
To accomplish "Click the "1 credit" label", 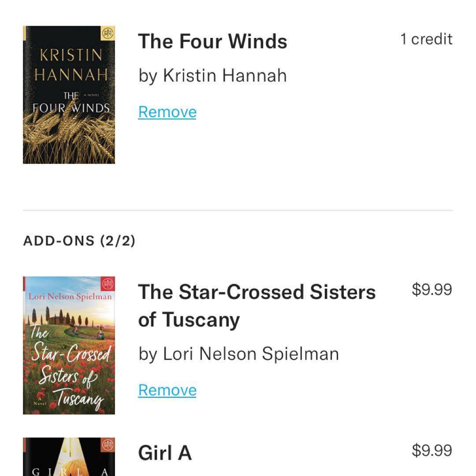I will pyautogui.click(x=426, y=39).
